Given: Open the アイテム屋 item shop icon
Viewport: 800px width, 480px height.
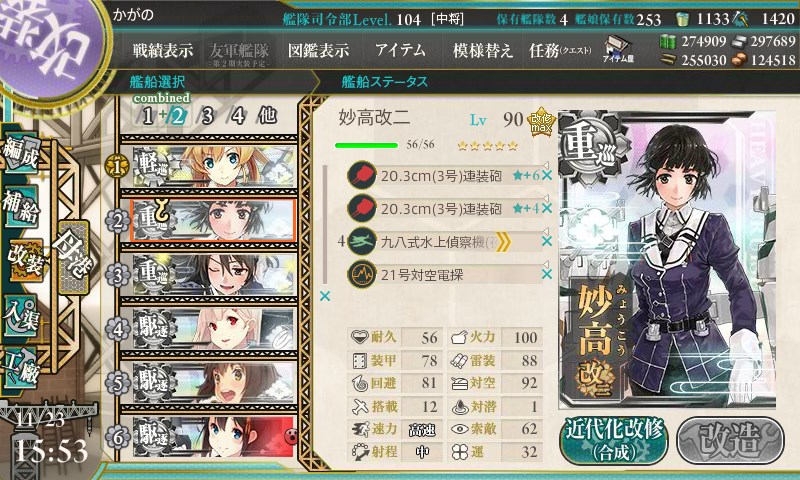Looking at the screenshot, I should 618,50.
